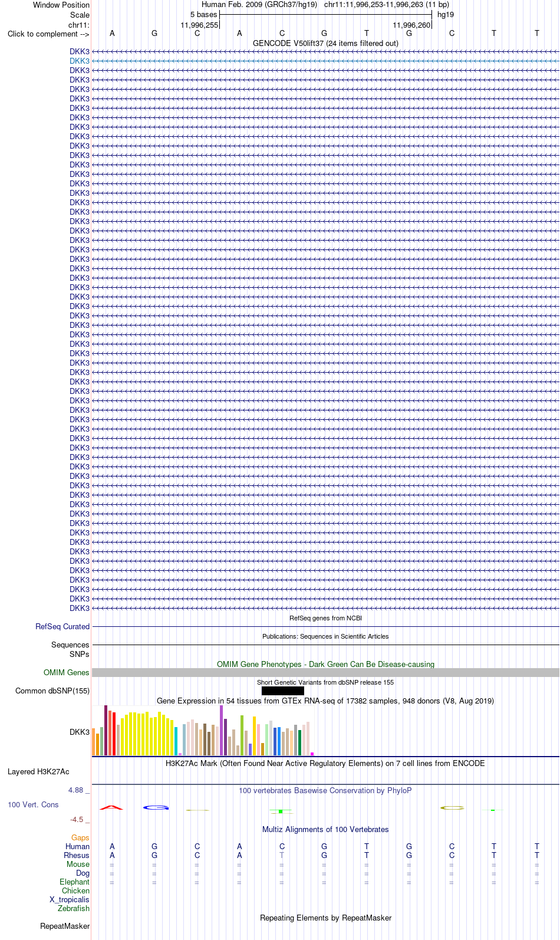
Task: Select the Chicken alignment row label
Action: (75, 890)
